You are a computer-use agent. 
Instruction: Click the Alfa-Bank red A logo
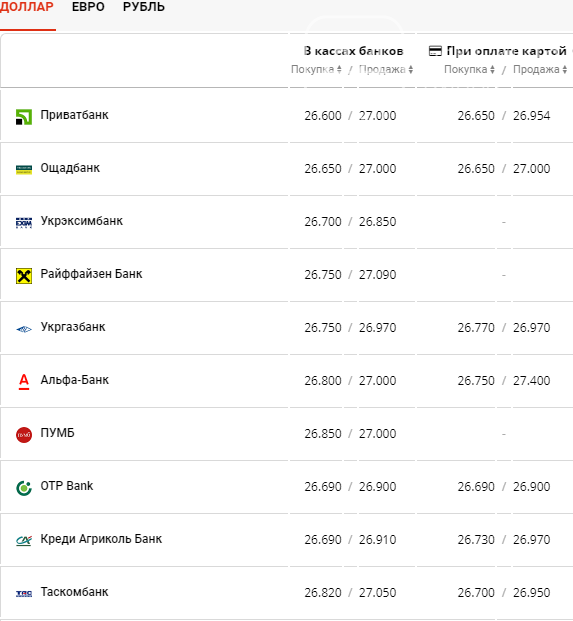click(x=24, y=382)
